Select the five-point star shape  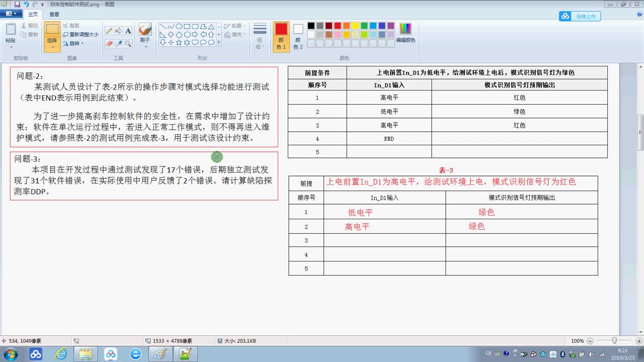pyautogui.click(x=179, y=43)
